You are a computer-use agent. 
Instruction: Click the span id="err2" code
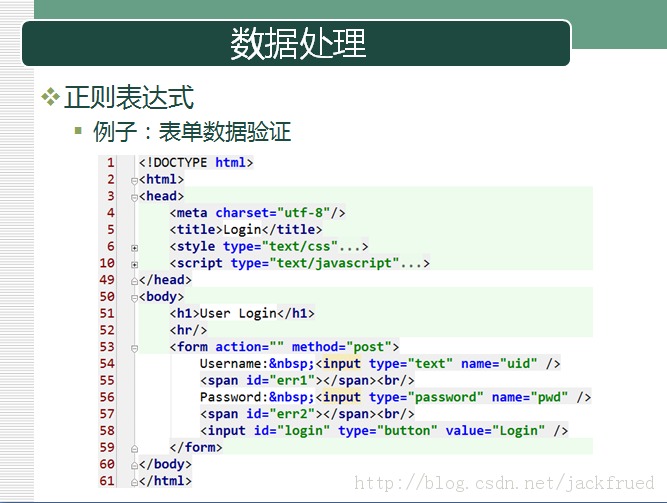[307, 414]
